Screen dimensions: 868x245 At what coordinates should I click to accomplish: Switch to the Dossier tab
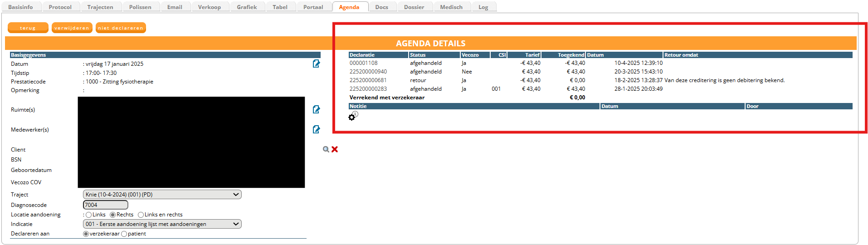click(414, 7)
